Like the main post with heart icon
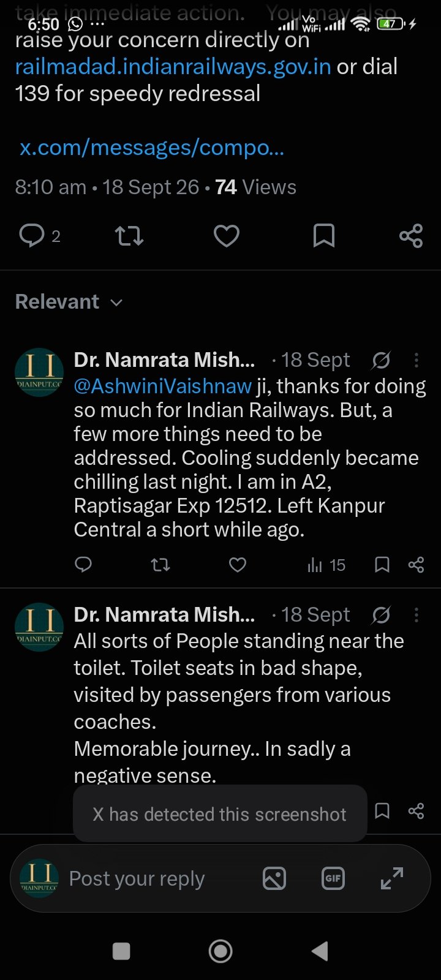 point(226,236)
